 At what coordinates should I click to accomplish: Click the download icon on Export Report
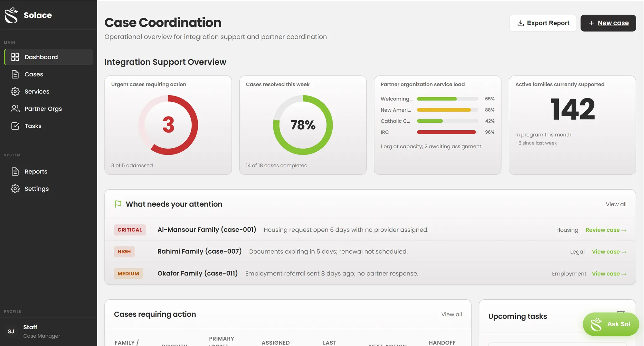click(x=521, y=23)
